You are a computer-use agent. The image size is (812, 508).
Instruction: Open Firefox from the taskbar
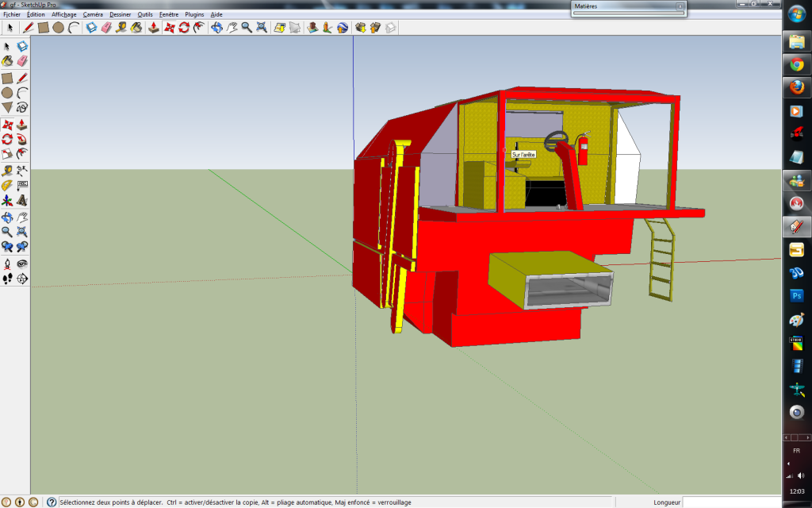pos(796,87)
